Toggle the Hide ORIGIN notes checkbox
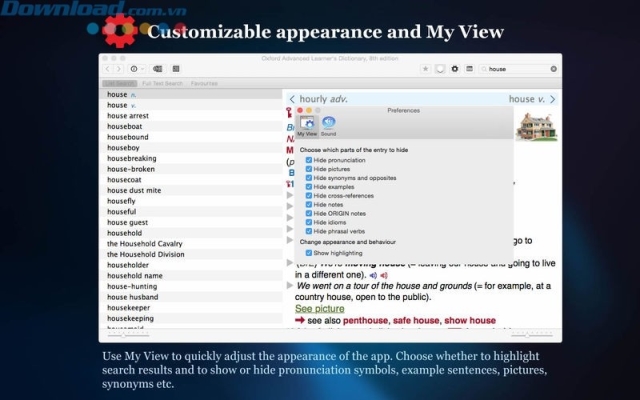 pyautogui.click(x=310, y=213)
